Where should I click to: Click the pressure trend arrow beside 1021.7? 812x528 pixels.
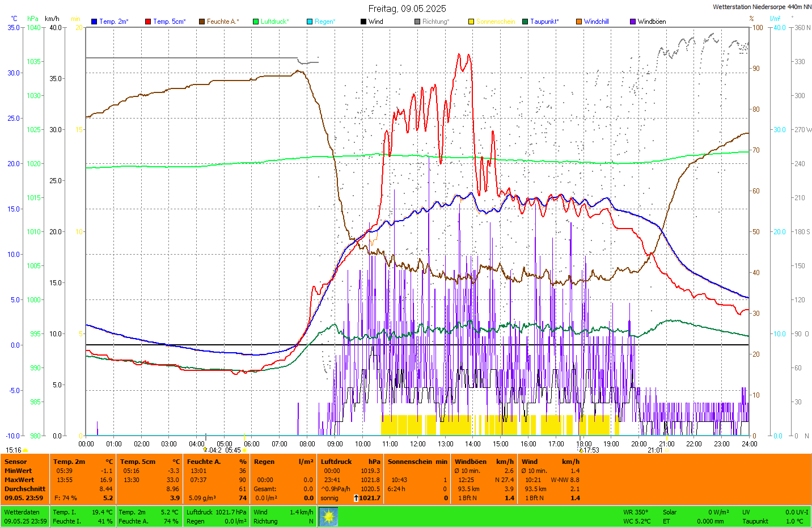[x=356, y=498]
